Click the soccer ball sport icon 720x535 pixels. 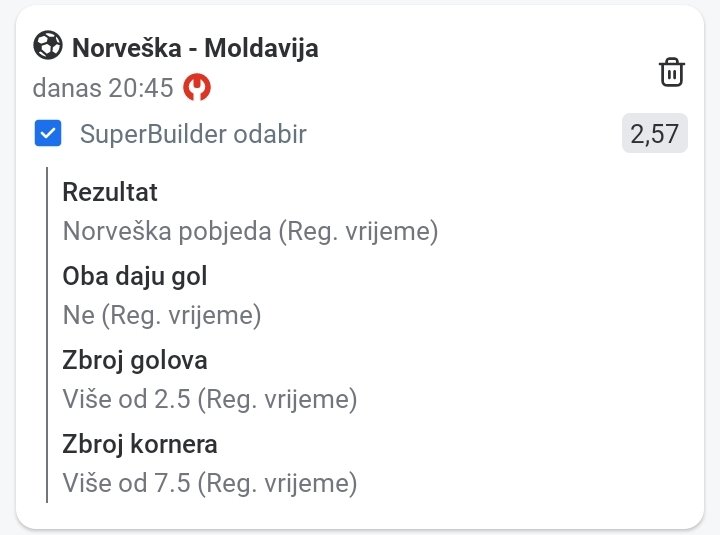[x=48, y=46]
